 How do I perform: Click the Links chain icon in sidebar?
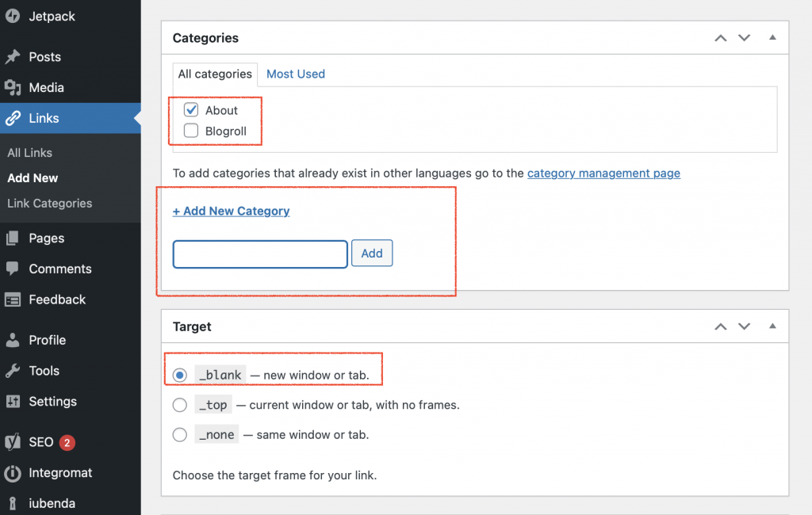coord(13,118)
